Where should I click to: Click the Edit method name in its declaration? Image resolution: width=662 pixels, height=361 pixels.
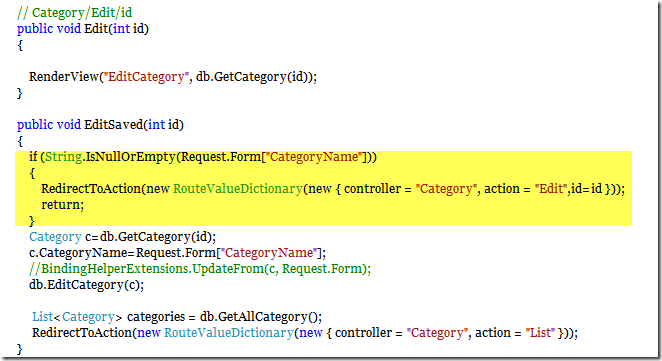(x=96, y=29)
